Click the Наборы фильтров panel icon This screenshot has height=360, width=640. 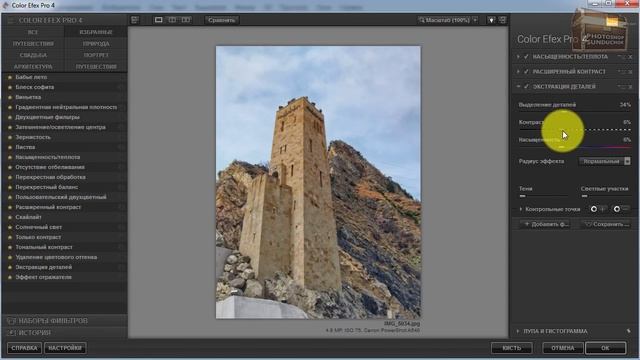click(x=11, y=321)
